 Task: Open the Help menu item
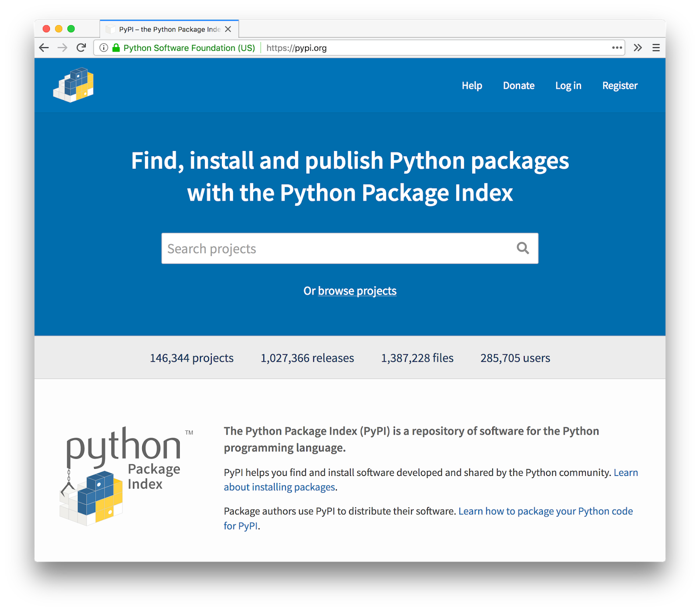coord(472,86)
